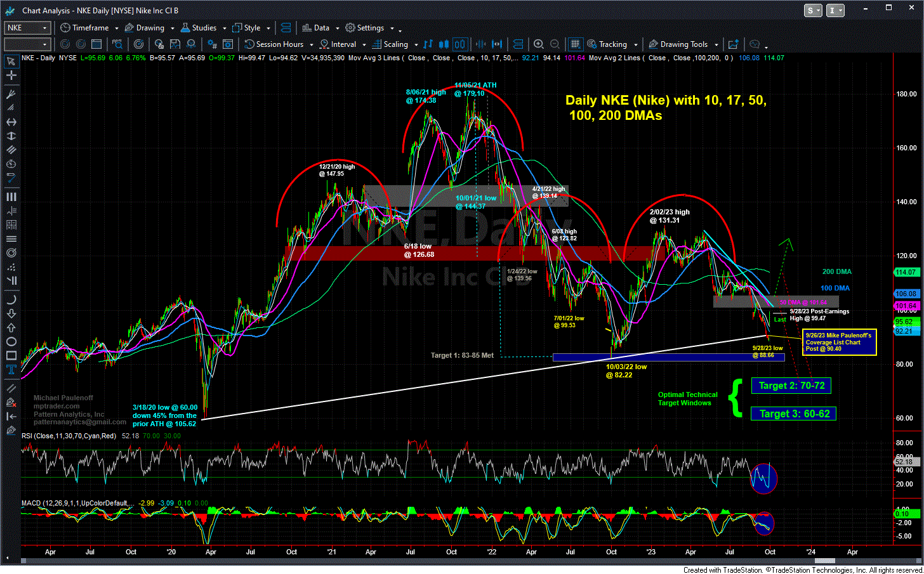This screenshot has height=574, width=924.
Task: Select the parallel lines channel tool
Action: pos(11,150)
